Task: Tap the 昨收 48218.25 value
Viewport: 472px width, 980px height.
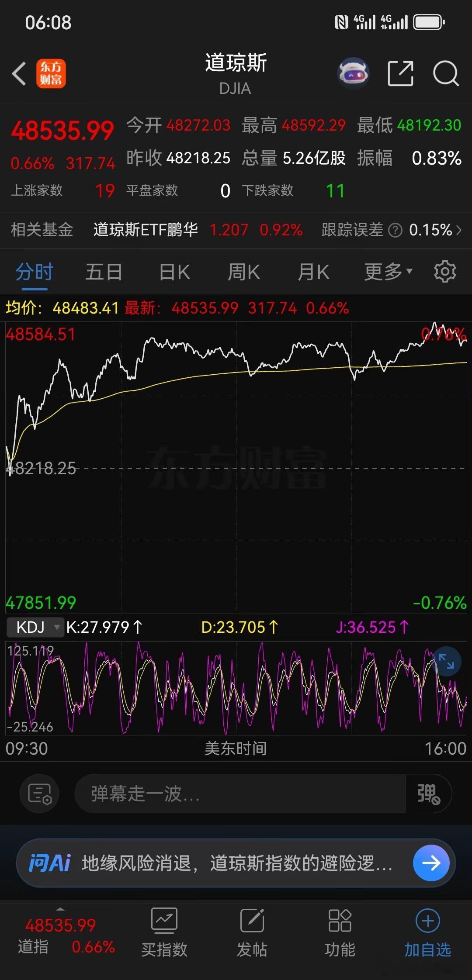Action: [198, 158]
